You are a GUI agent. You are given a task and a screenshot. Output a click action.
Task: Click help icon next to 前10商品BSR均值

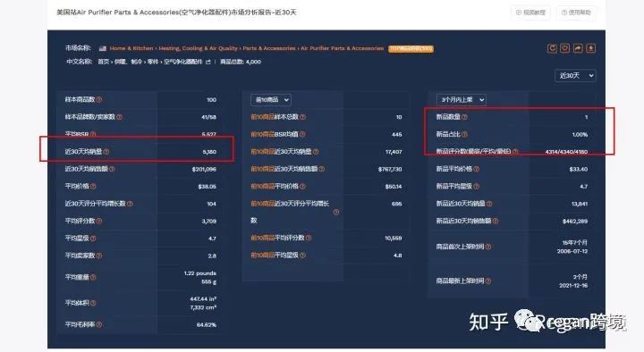pos(302,134)
